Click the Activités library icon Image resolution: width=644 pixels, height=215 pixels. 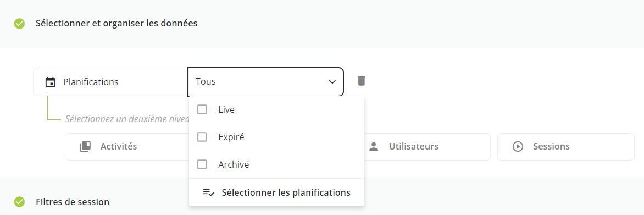click(x=85, y=146)
